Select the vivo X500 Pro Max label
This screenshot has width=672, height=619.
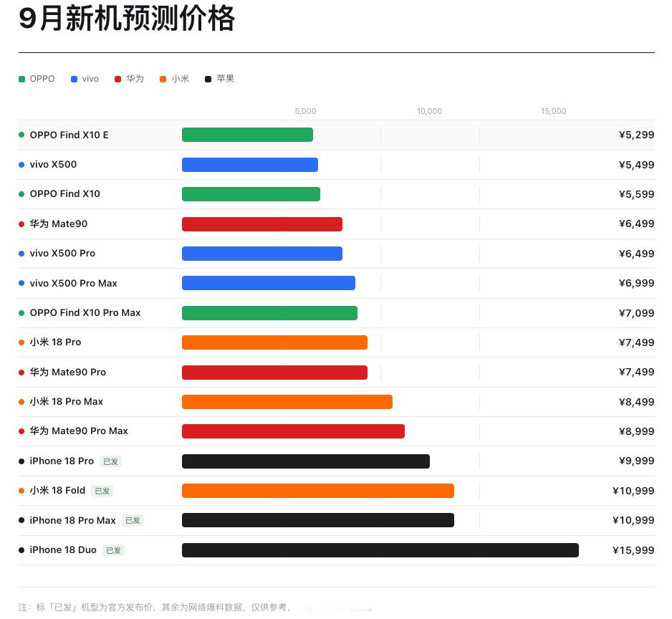(73, 284)
